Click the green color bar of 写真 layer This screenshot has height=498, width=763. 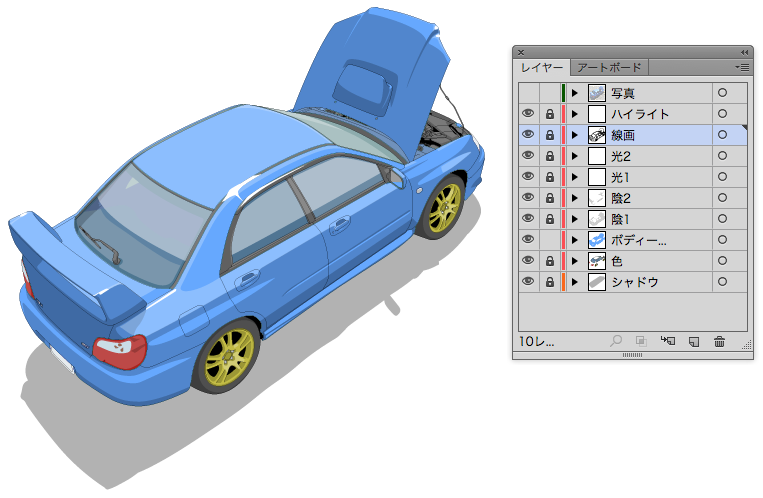click(x=563, y=92)
